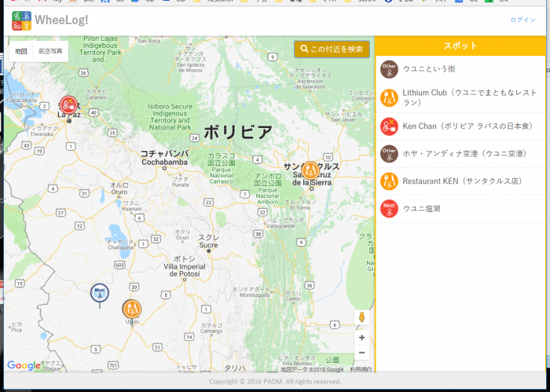
Task: Open the ログイン login link
Action: click(x=522, y=20)
